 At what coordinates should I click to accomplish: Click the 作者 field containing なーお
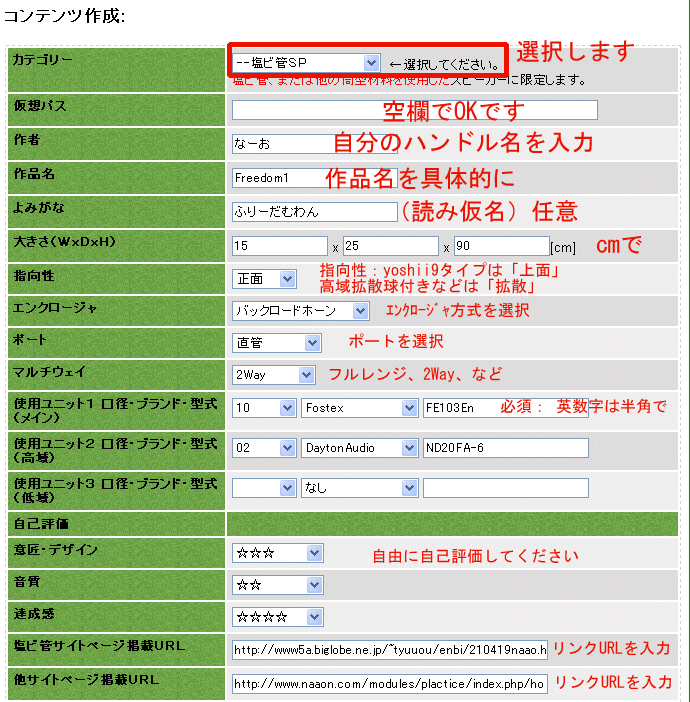tap(282, 144)
